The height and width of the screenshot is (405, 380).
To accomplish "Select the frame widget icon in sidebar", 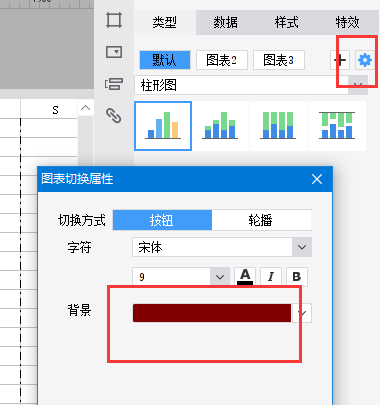I will point(114,20).
